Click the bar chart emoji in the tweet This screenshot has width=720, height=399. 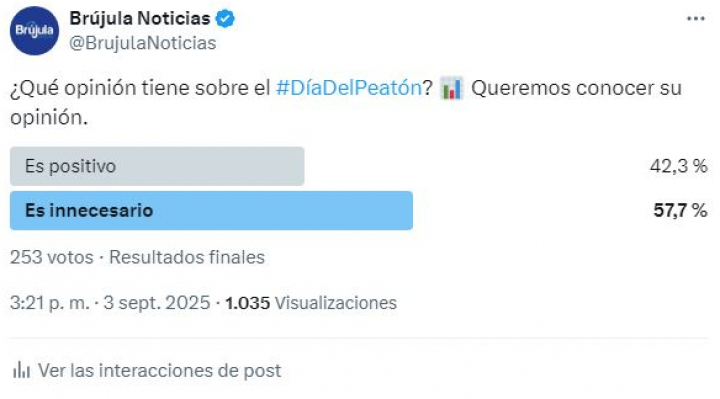coord(451,88)
